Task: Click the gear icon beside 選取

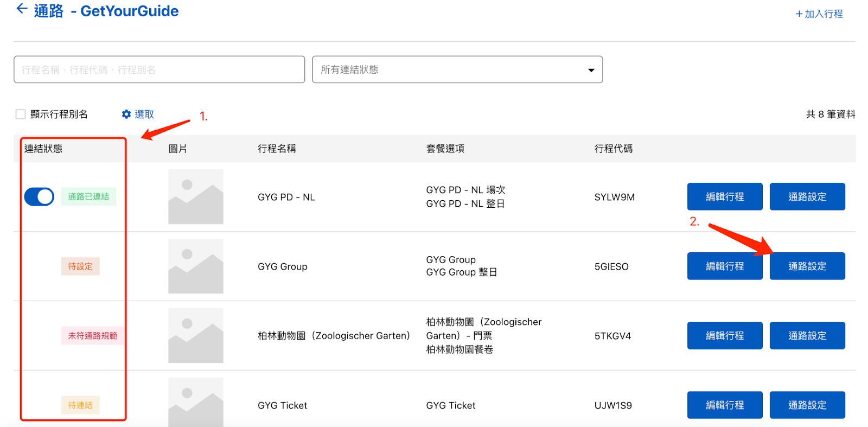Action: [x=126, y=114]
